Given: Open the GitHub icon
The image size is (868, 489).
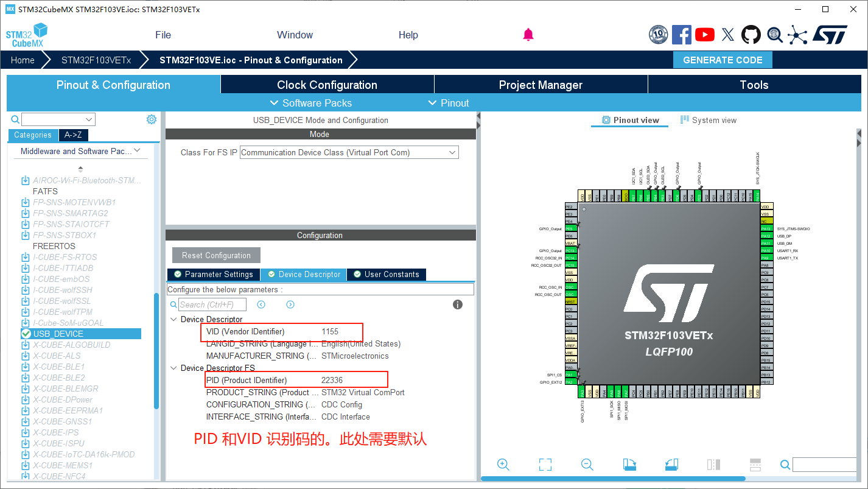Looking at the screenshot, I should coord(751,35).
